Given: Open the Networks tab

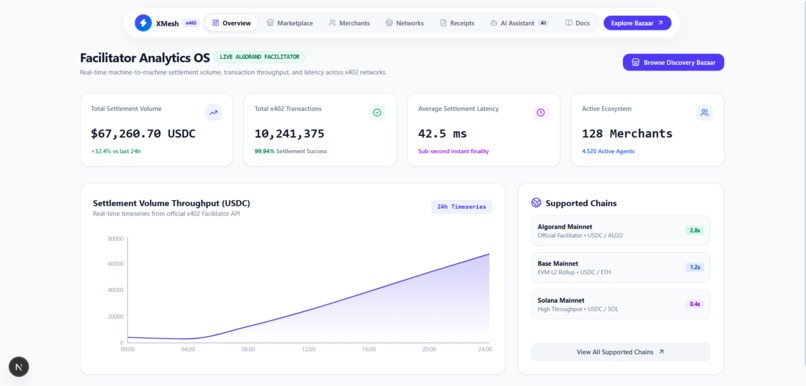Looking at the screenshot, I should click(405, 23).
